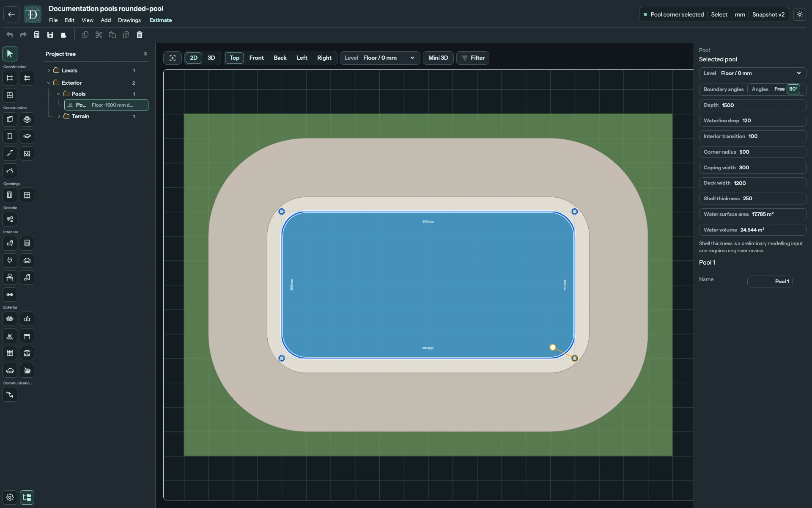Switch to the Left view
This screenshot has height=508, width=812.
(302, 58)
